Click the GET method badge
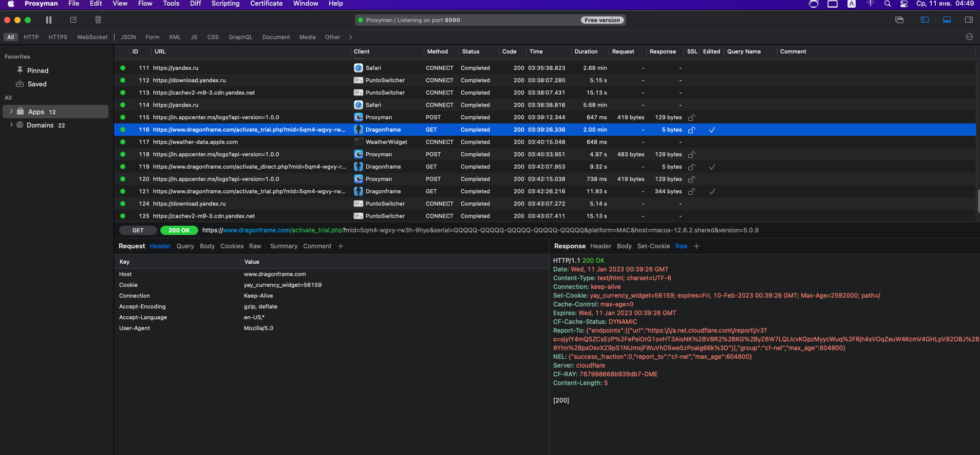The image size is (980, 455). (138, 230)
